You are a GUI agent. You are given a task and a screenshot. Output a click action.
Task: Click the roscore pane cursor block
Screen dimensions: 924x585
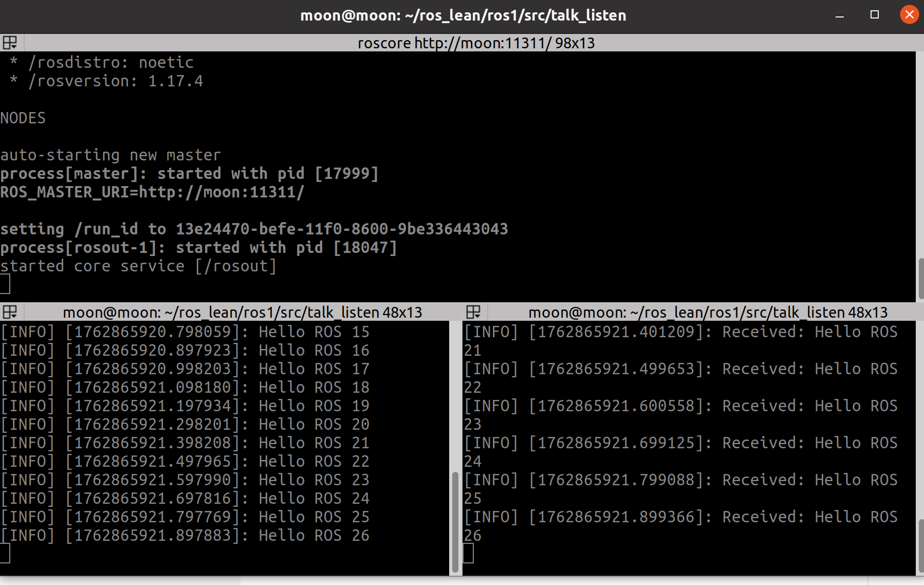coord(5,284)
